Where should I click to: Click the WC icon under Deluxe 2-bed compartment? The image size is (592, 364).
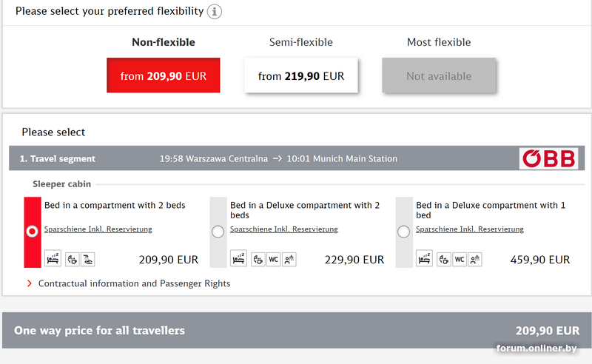[x=273, y=259]
